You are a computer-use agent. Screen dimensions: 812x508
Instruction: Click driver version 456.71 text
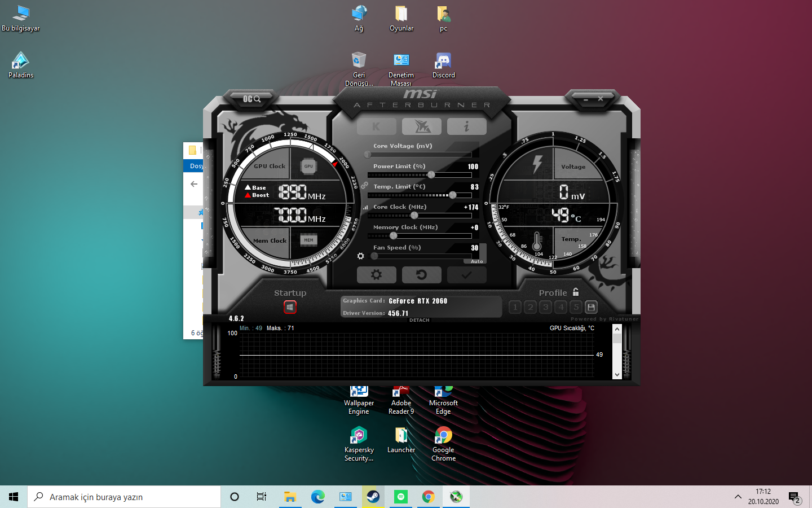(398, 313)
